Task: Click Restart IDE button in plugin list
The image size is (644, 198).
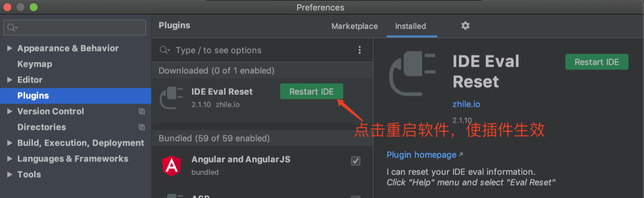Action: click(x=312, y=92)
